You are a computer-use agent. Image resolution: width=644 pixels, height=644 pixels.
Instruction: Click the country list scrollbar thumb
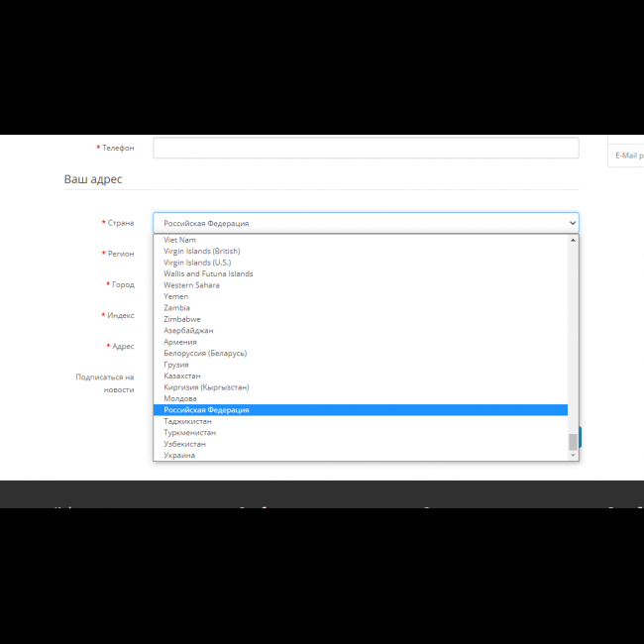(573, 442)
